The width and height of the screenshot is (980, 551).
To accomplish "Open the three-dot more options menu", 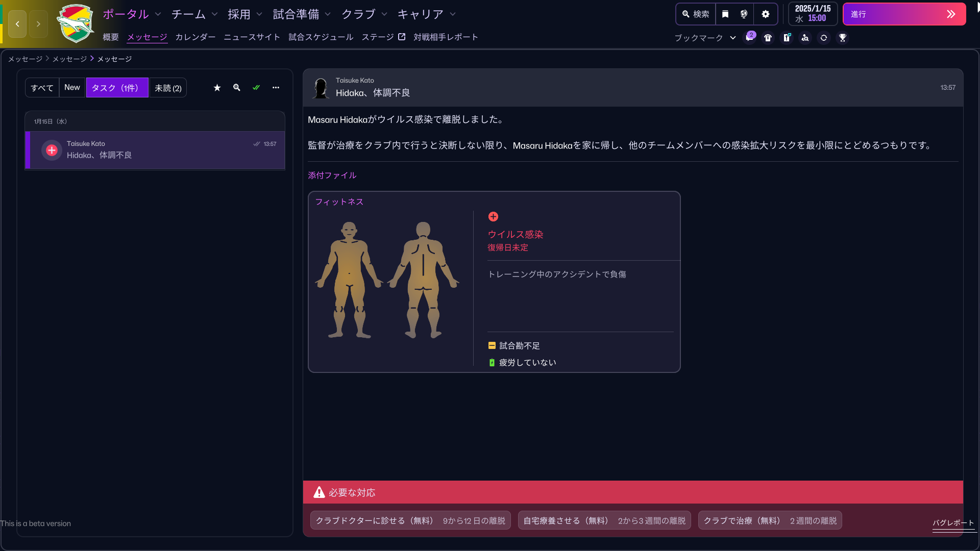I will pos(276,88).
